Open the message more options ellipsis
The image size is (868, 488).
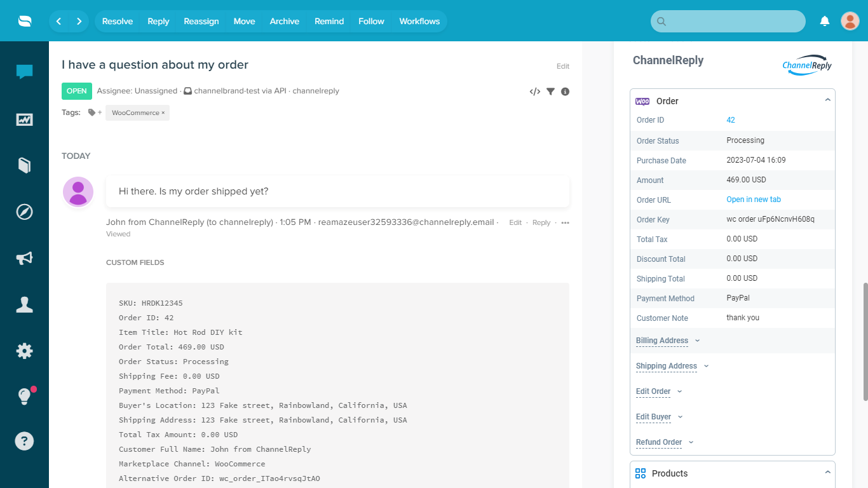click(565, 222)
